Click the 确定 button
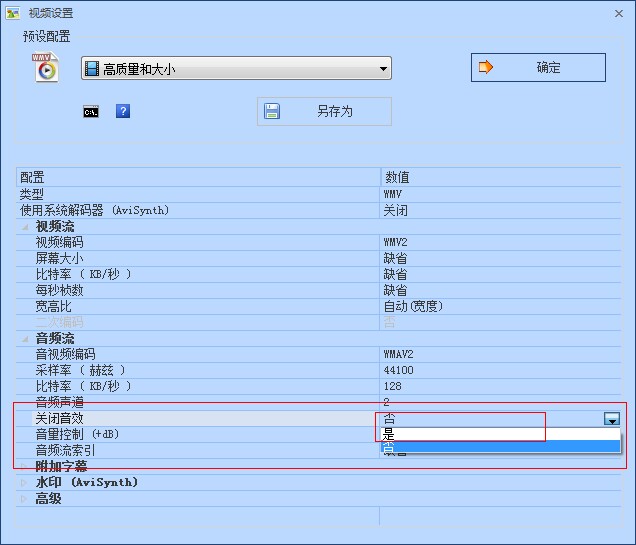This screenshot has width=636, height=545. (x=538, y=67)
